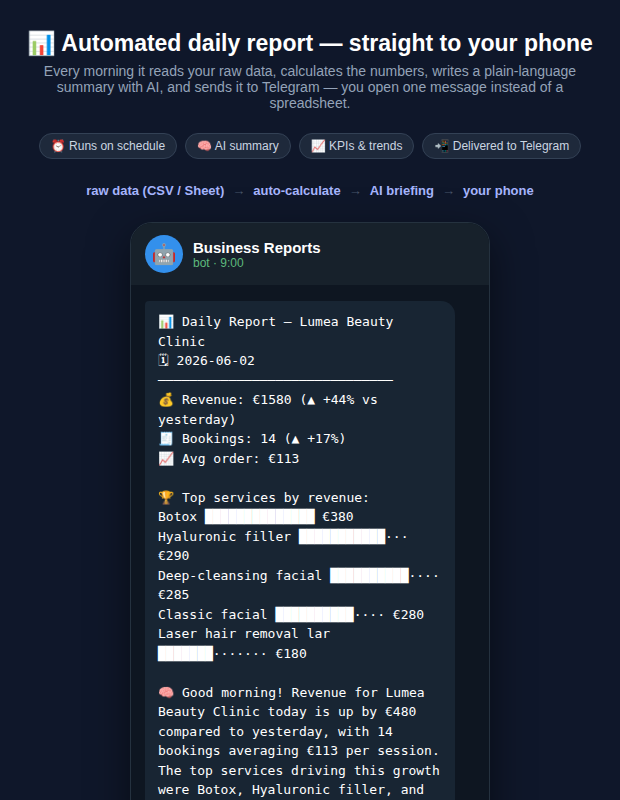
Task: Click the 'bot · 9:00' status text
Action: click(x=218, y=263)
